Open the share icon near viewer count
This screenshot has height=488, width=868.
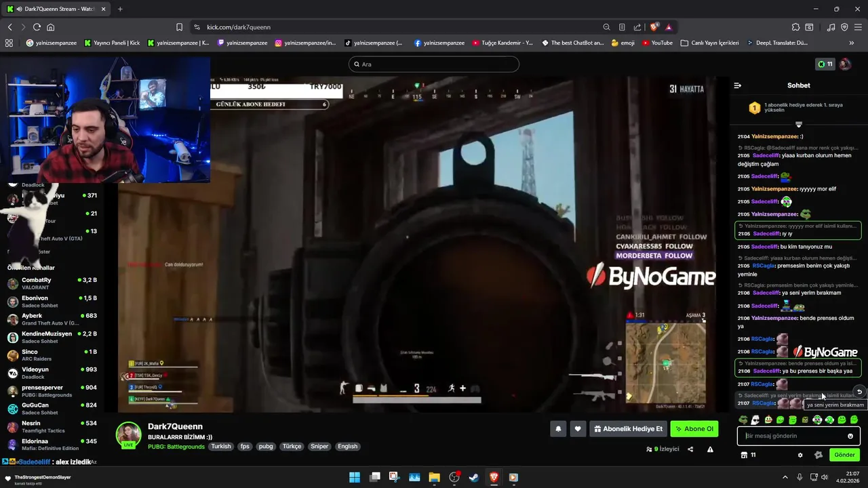click(x=690, y=449)
